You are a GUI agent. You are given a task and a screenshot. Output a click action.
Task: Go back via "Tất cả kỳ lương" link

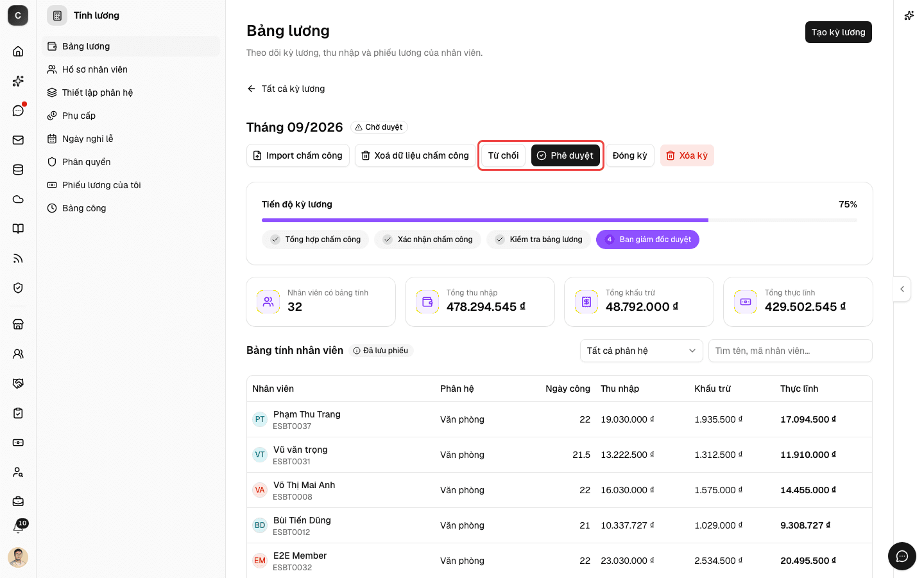286,89
